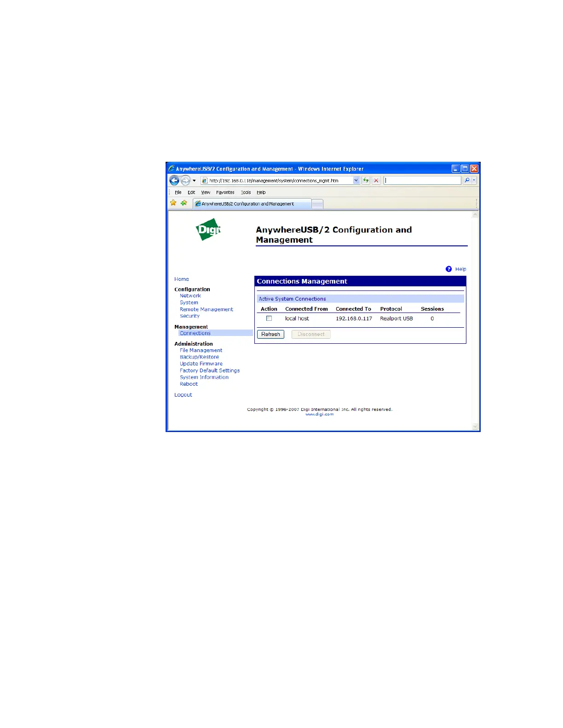Image resolution: width=563 pixels, height=728 pixels.
Task: Click the scrollbar up arrow
Action: 475,215
